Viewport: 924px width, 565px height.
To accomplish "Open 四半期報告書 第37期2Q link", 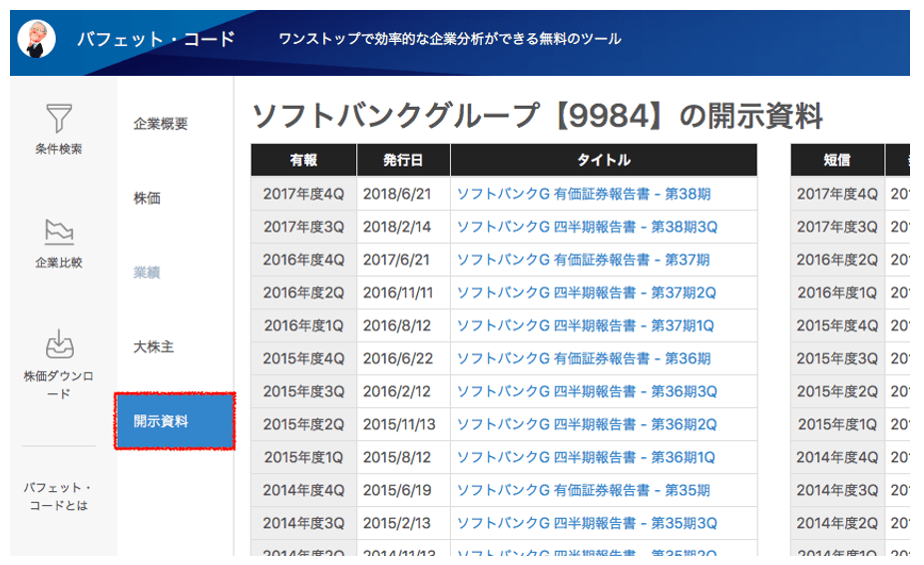I will [x=586, y=292].
